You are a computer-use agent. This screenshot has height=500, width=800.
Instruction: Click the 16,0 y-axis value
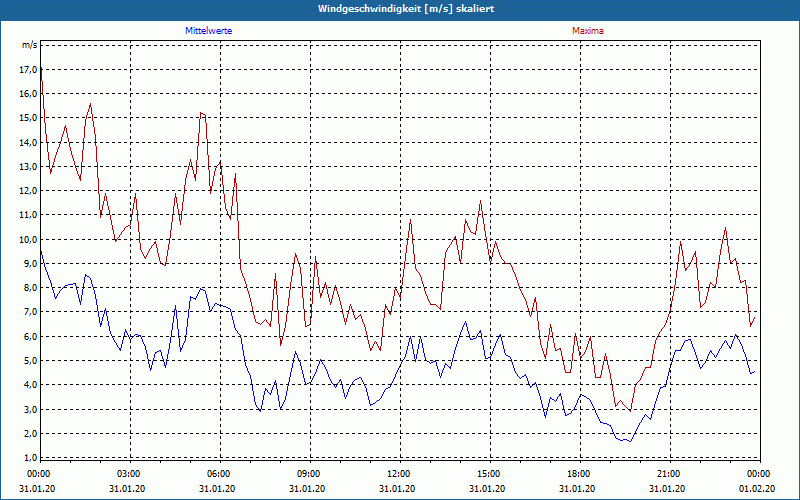point(28,93)
